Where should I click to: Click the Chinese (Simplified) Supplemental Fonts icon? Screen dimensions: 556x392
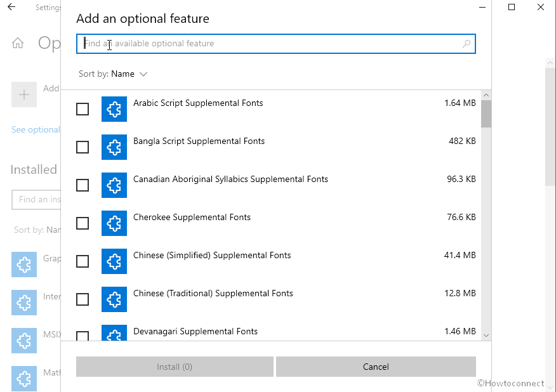(114, 261)
